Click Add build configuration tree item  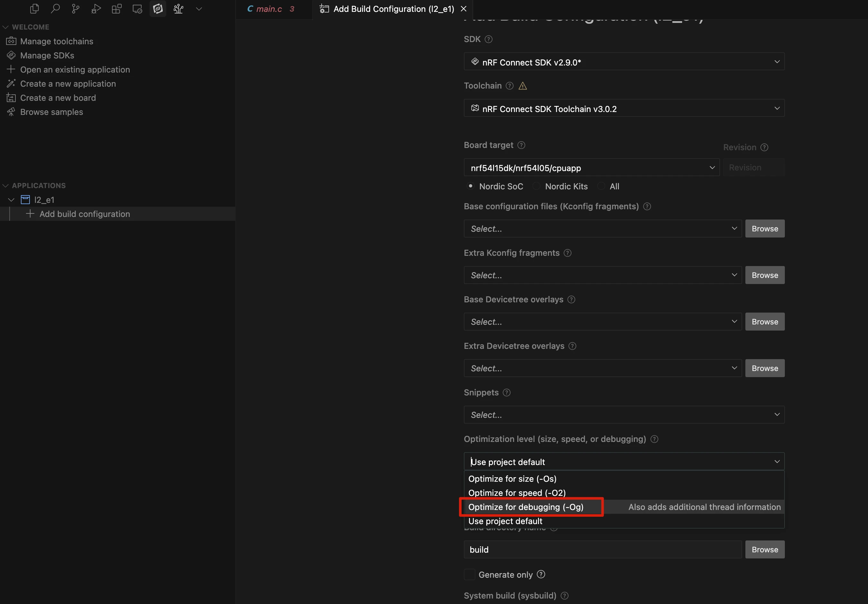tap(85, 214)
